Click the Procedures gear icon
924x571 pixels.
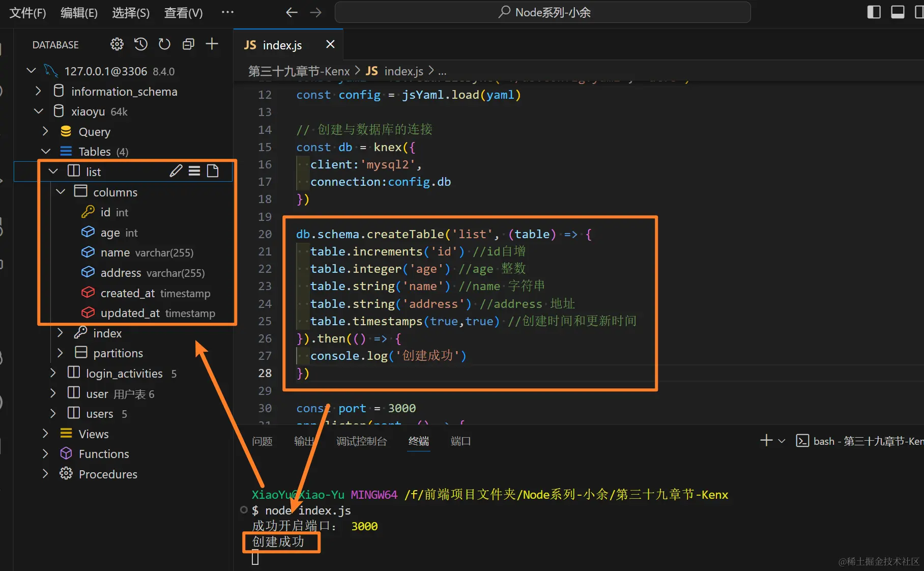tap(66, 474)
